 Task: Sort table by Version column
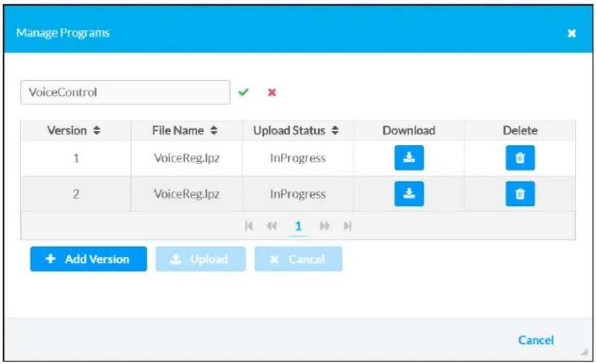click(73, 131)
